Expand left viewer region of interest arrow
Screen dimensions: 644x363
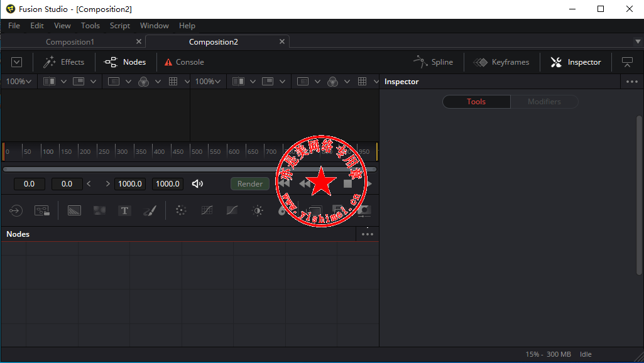point(128,82)
